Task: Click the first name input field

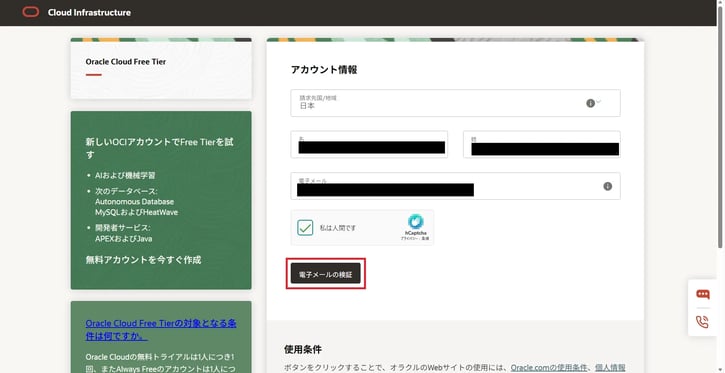Action: pyautogui.click(x=369, y=144)
